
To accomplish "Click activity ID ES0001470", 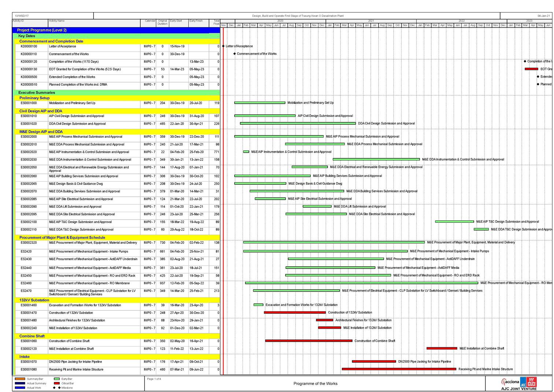I will pyautogui.click(x=29, y=313).
